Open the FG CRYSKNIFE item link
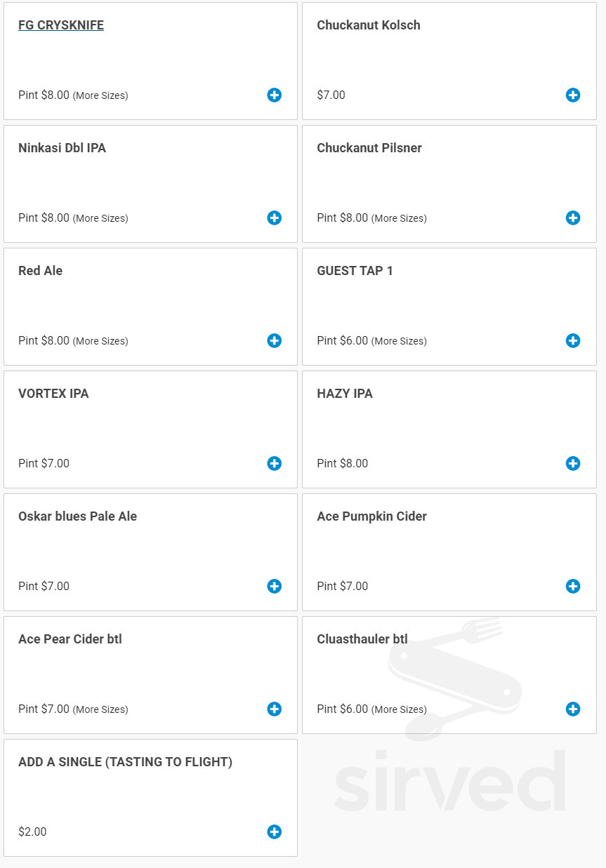 pyautogui.click(x=61, y=25)
